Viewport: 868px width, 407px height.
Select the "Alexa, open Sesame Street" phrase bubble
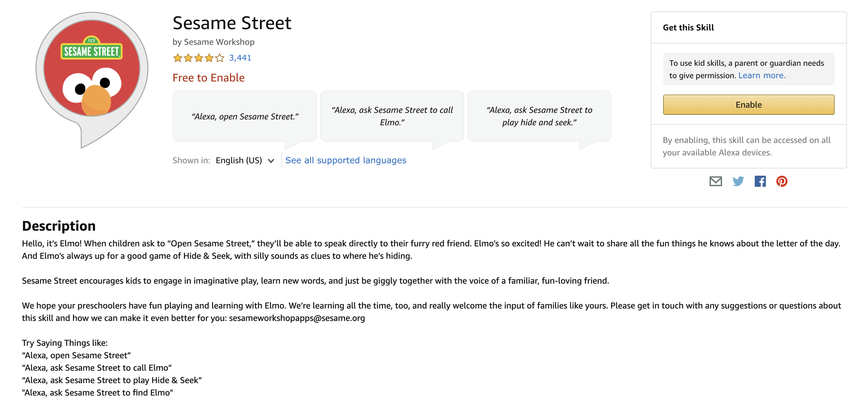tap(244, 116)
